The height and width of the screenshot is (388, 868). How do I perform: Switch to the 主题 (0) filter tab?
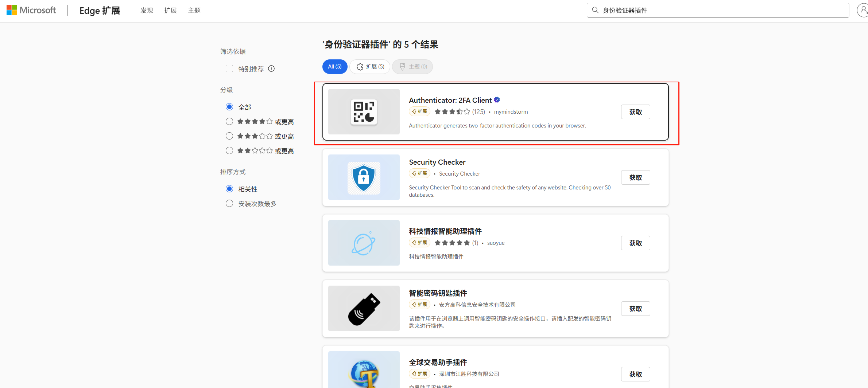(412, 67)
